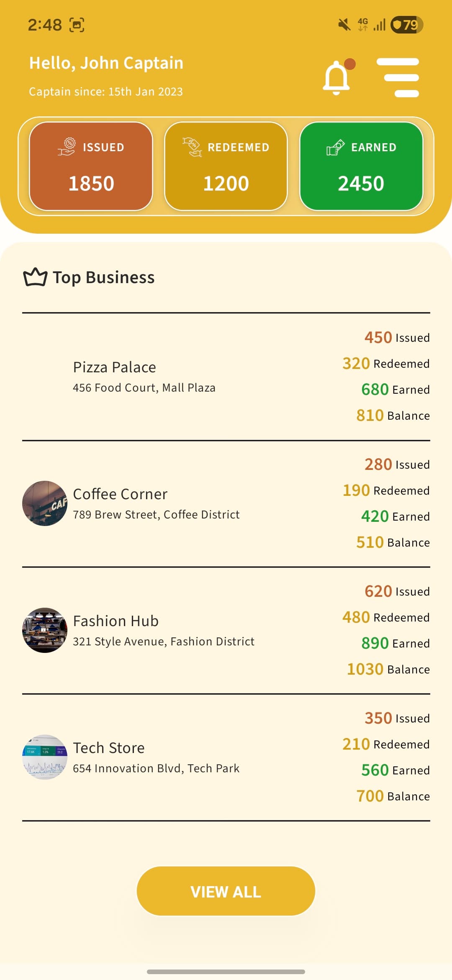Open notifications via the bell icon

(x=336, y=78)
